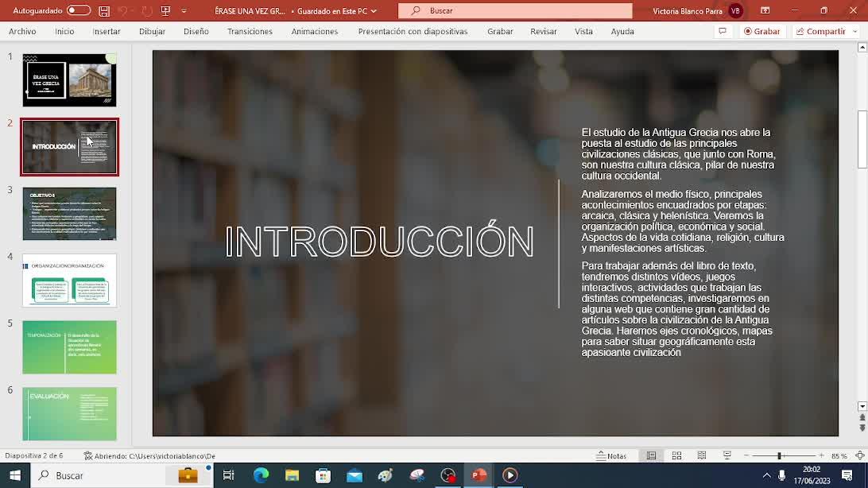Start Slide Show from status bar icon
Viewport: 868px width, 488px height.
pyautogui.click(x=727, y=456)
